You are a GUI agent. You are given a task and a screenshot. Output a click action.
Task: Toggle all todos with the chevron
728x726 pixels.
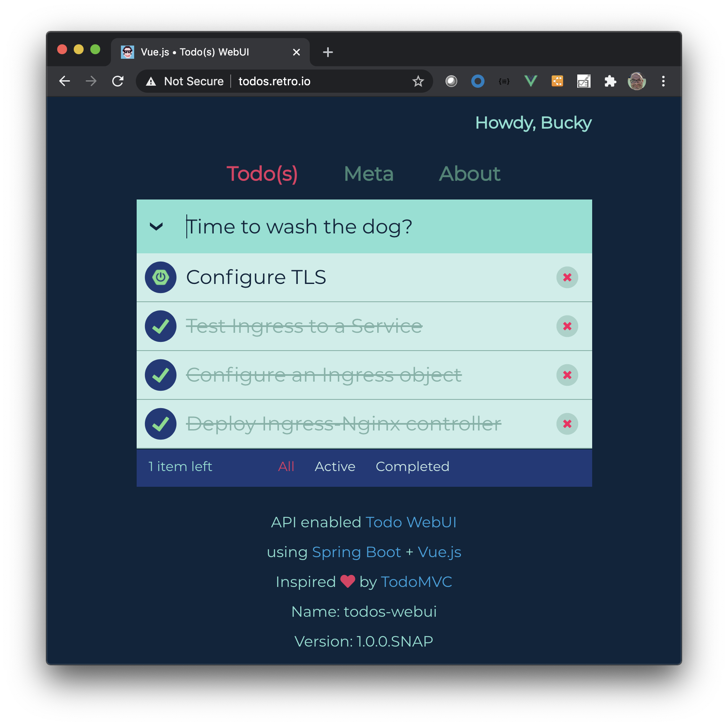[156, 226]
